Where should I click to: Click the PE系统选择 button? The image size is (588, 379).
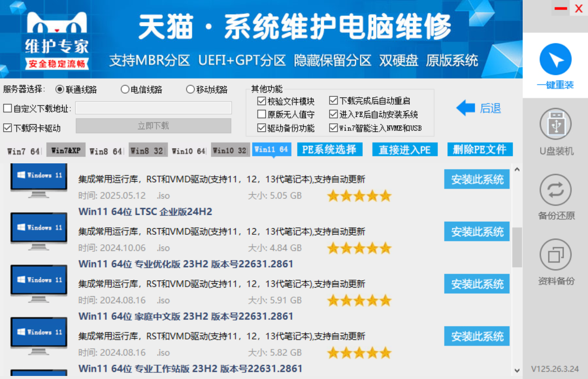[330, 149]
